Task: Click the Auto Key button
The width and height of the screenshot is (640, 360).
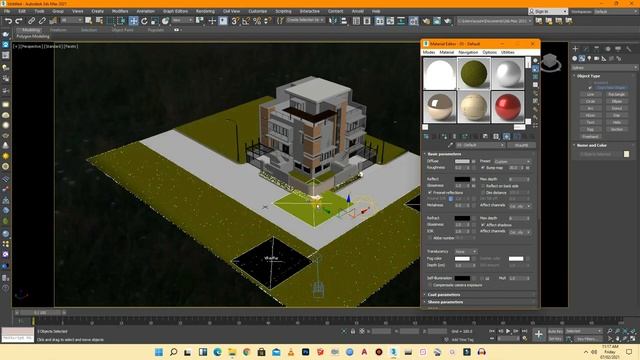Action: pos(555,331)
